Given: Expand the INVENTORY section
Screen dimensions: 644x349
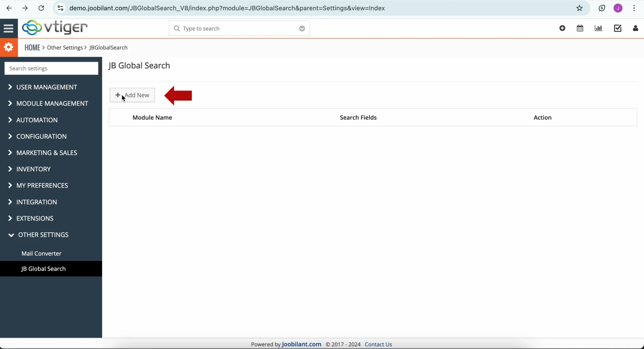Looking at the screenshot, I should [34, 169].
